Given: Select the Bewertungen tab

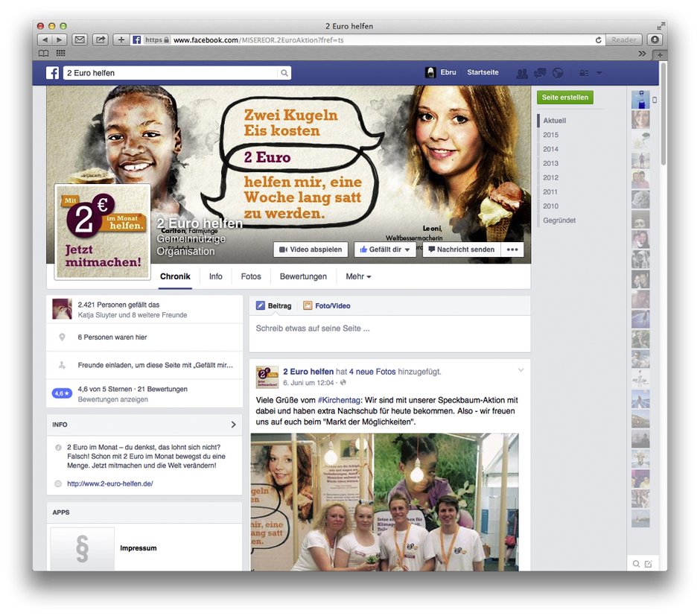Looking at the screenshot, I should coord(303,277).
